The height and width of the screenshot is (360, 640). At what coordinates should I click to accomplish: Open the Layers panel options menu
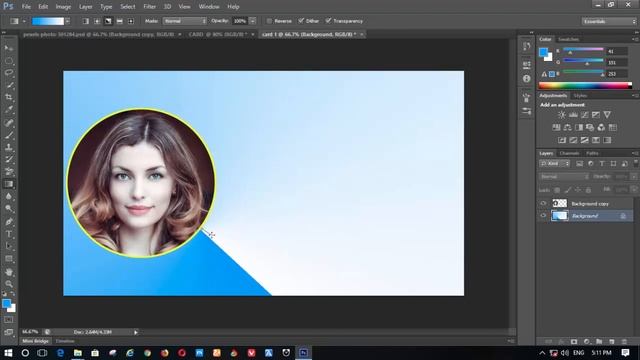(x=634, y=153)
